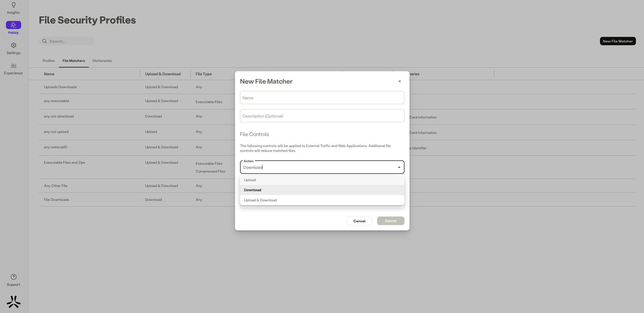Viewport: 644px width, 313px height.
Task: Click the search magnifier icon
Action: point(45,41)
